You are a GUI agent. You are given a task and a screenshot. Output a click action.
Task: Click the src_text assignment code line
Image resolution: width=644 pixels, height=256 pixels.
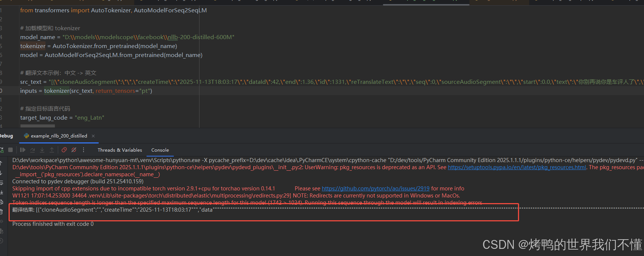332,82
